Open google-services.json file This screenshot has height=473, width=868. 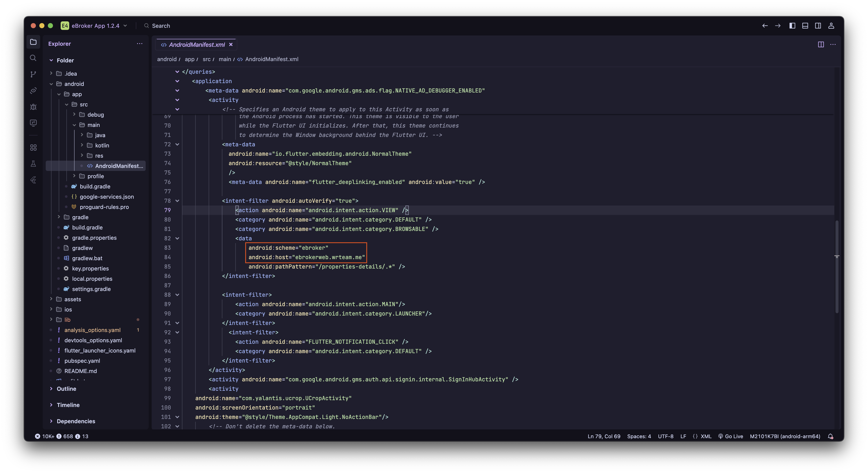(107, 197)
